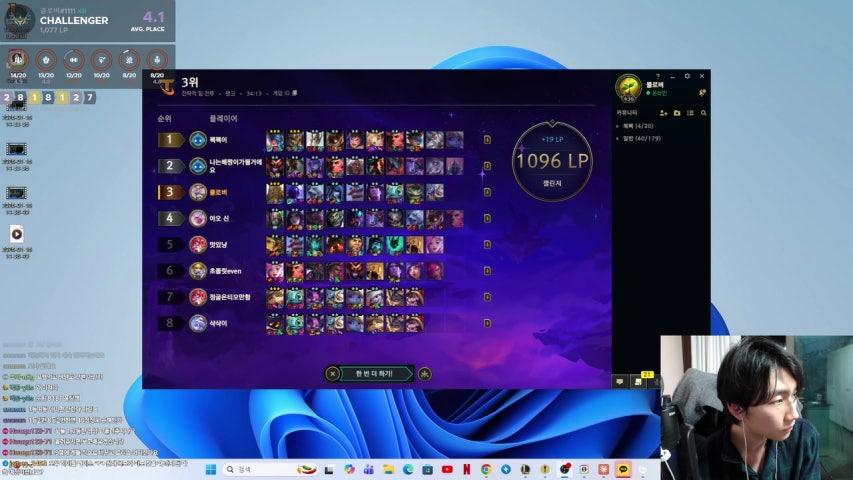Click the rank 3 player's avatar
This screenshot has height=480, width=853.
pyautogui.click(x=198, y=192)
